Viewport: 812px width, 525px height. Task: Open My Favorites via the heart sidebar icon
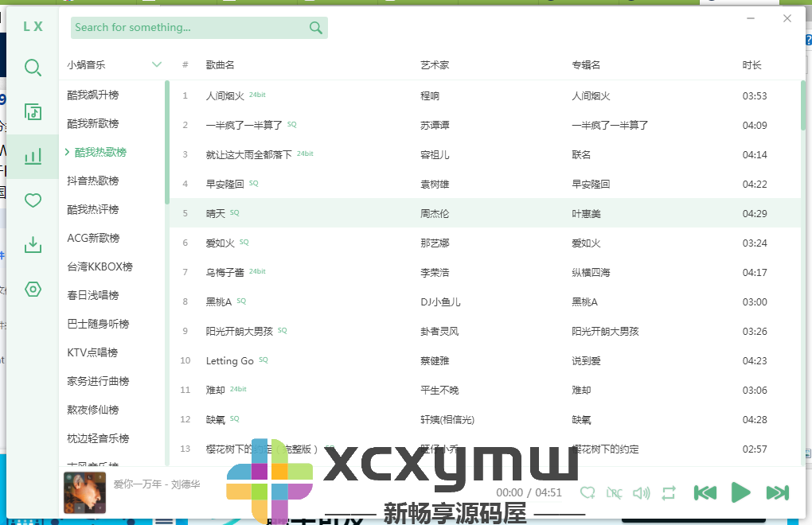pos(33,200)
